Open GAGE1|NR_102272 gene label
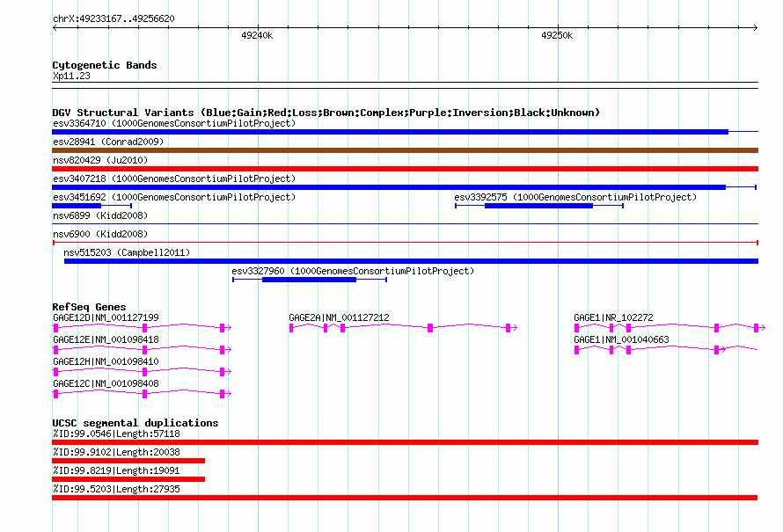Screen dimensions: 783x532 tap(613, 317)
